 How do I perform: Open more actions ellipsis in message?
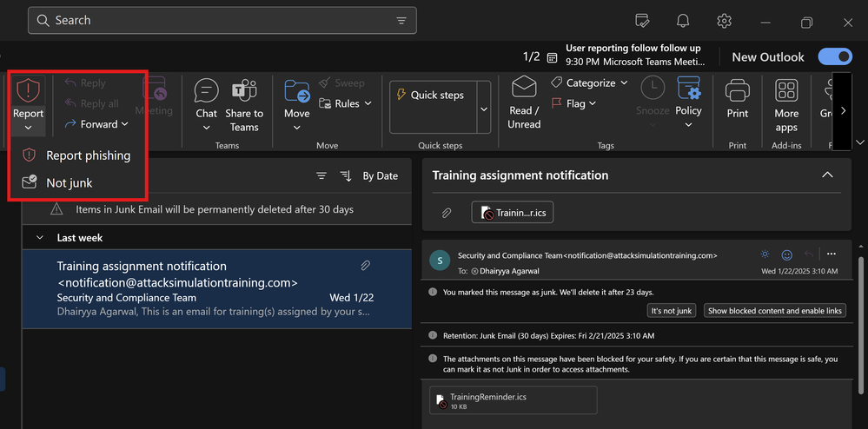831,254
